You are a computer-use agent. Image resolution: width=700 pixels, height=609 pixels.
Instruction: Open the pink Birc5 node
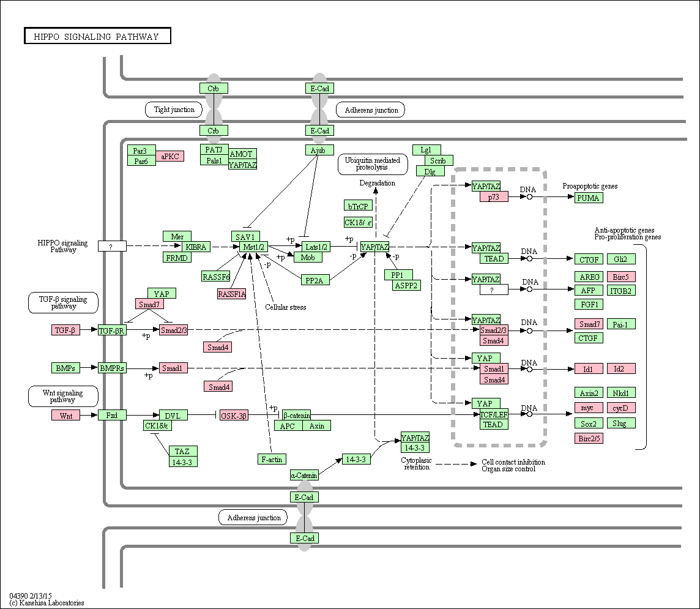[x=621, y=277]
